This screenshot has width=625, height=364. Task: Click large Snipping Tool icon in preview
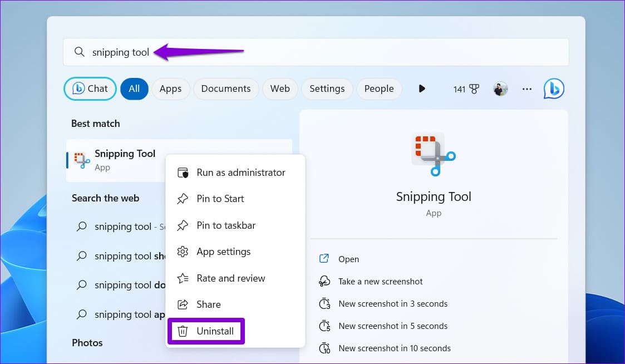[434, 154]
